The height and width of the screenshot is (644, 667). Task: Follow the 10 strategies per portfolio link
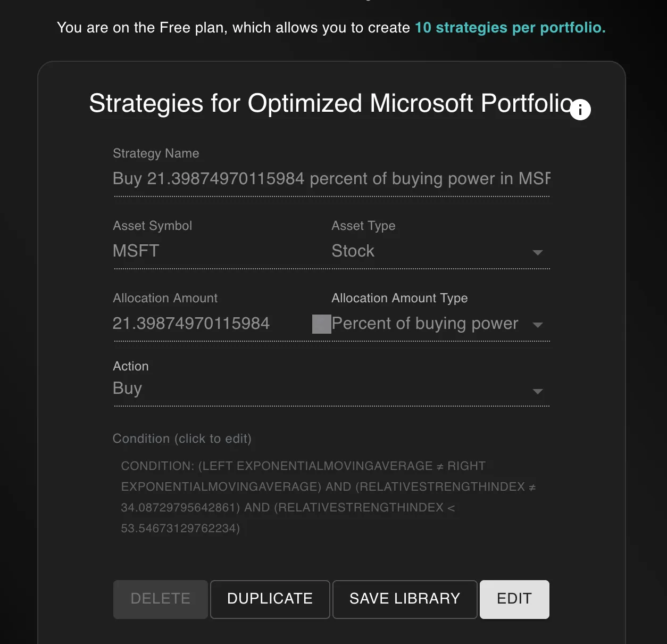click(510, 28)
